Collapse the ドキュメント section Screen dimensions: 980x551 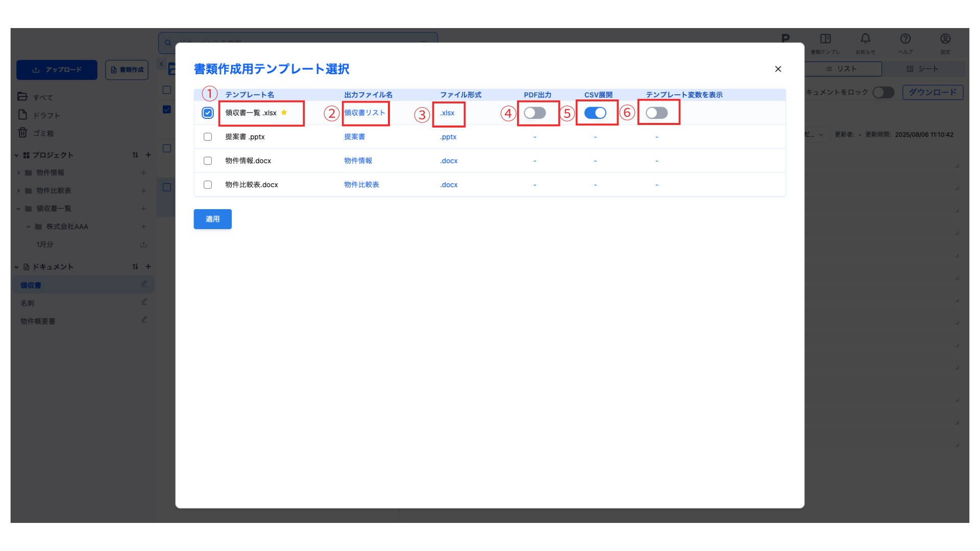click(16, 267)
